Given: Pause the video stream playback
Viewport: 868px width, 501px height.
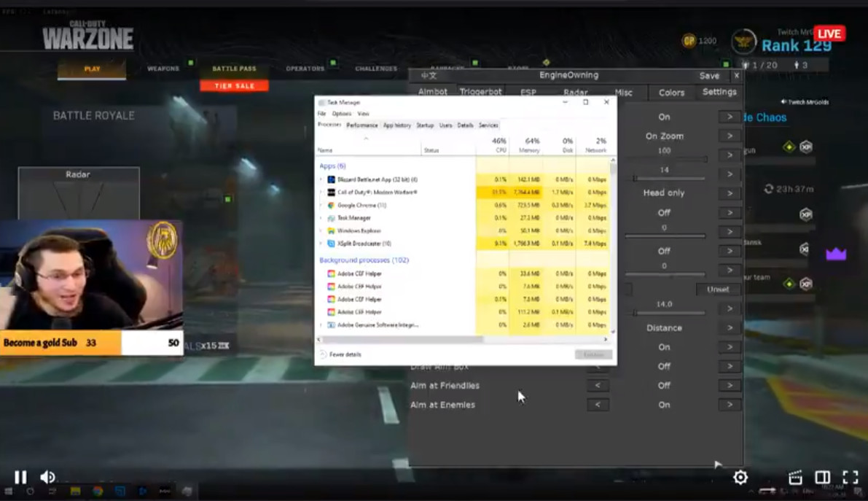Looking at the screenshot, I should 20,477.
